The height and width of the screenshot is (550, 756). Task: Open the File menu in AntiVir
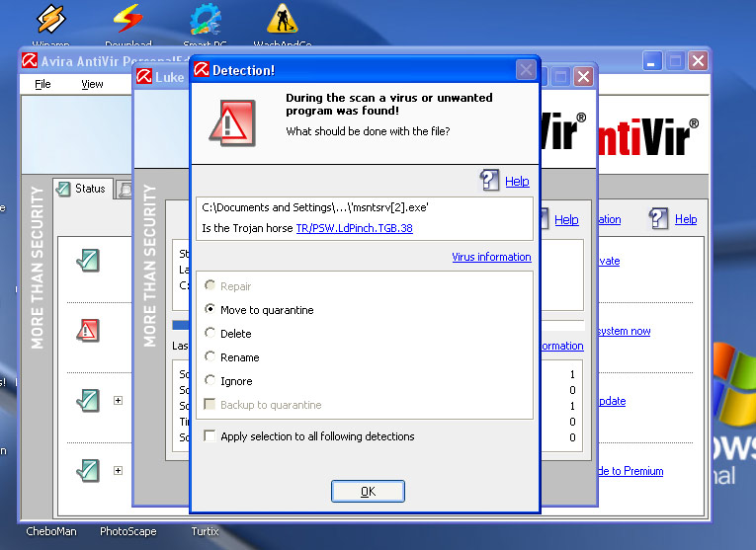point(42,84)
